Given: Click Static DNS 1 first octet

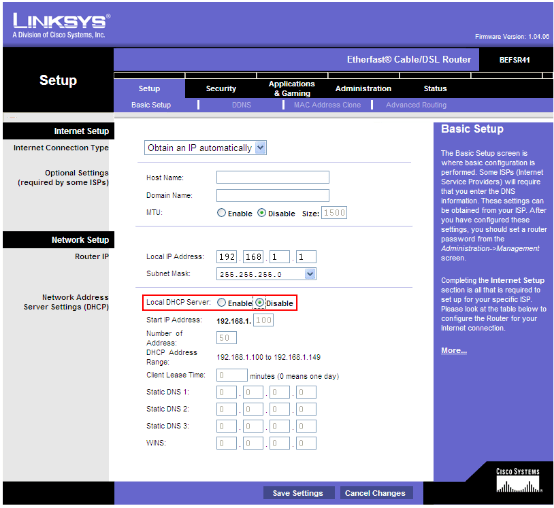Looking at the screenshot, I should (x=226, y=392).
